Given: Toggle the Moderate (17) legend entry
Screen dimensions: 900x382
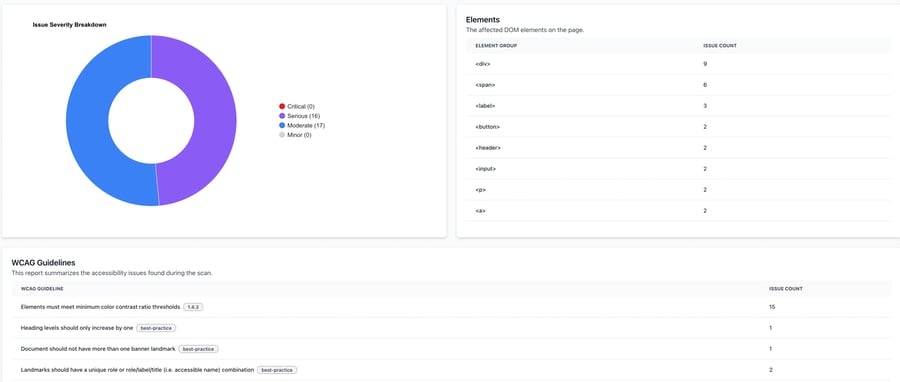Looking at the screenshot, I should (302, 125).
